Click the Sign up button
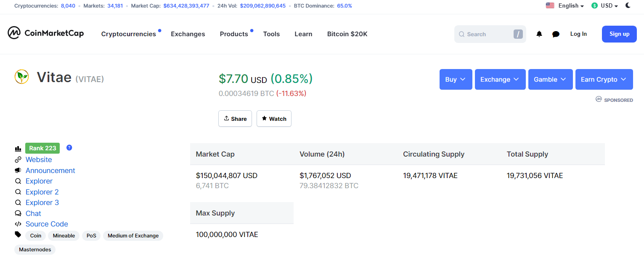This screenshot has width=644, height=261. coord(619,34)
